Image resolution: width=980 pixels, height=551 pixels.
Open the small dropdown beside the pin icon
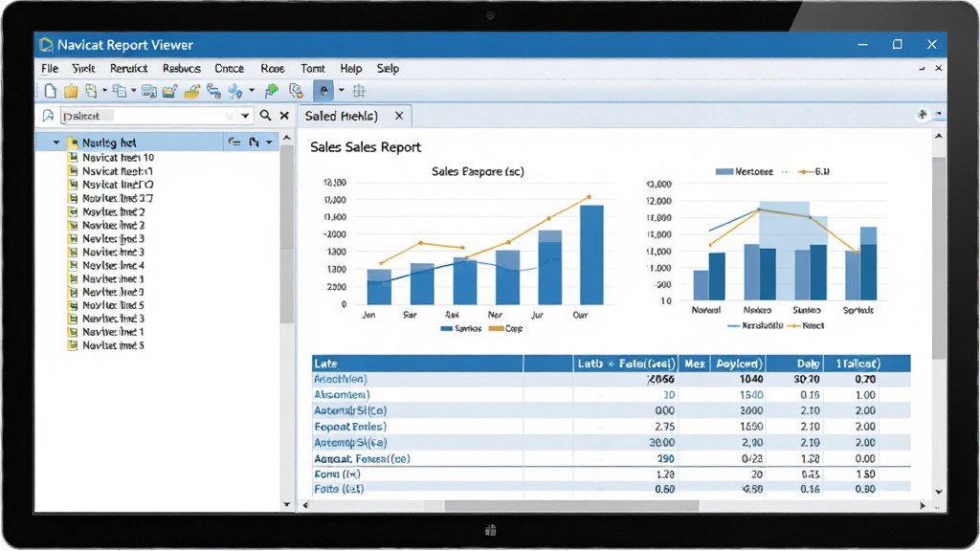tap(938, 115)
